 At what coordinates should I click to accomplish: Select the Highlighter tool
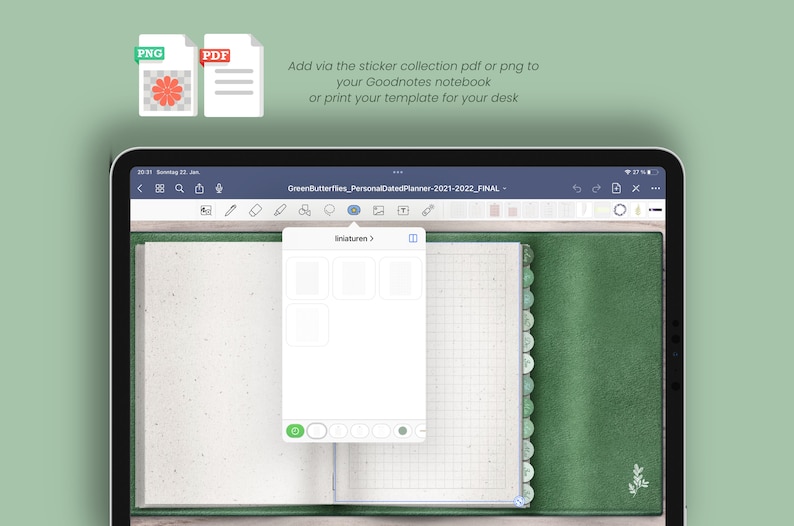click(x=280, y=210)
